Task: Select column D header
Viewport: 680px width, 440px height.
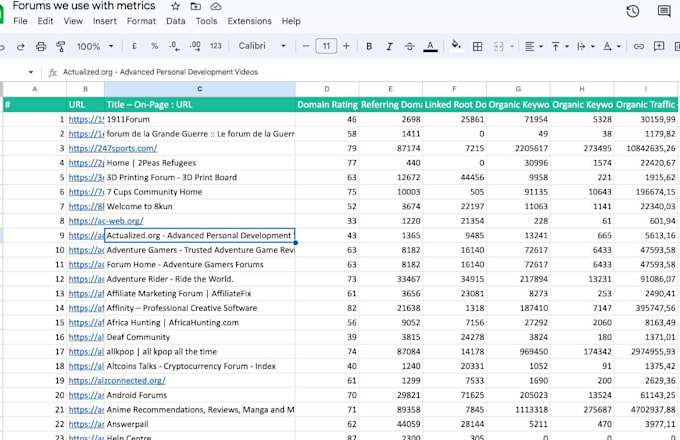Action: pyautogui.click(x=327, y=89)
